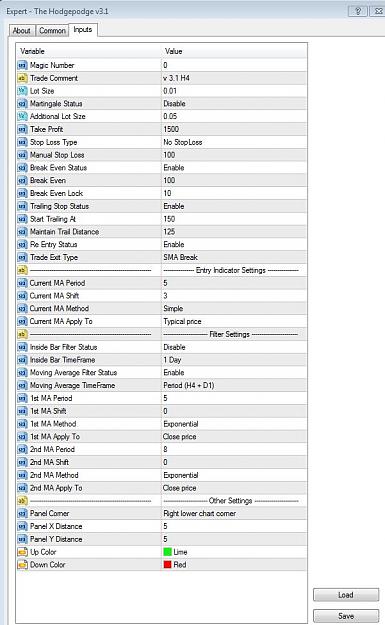Click the icon beside Current MA Period
This screenshot has height=625, width=385.
pos(22,283)
